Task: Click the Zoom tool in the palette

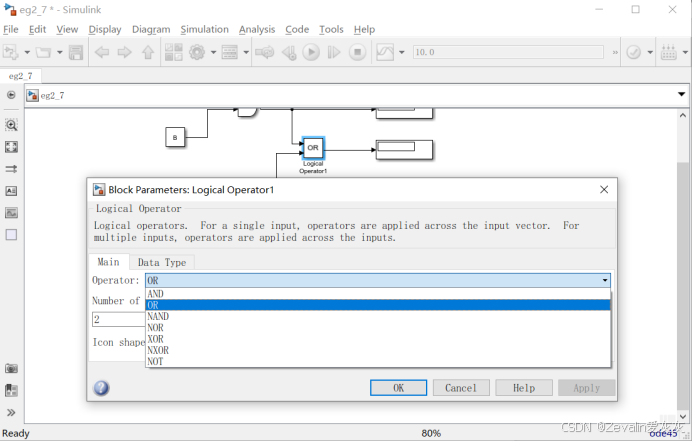Action: pos(11,125)
